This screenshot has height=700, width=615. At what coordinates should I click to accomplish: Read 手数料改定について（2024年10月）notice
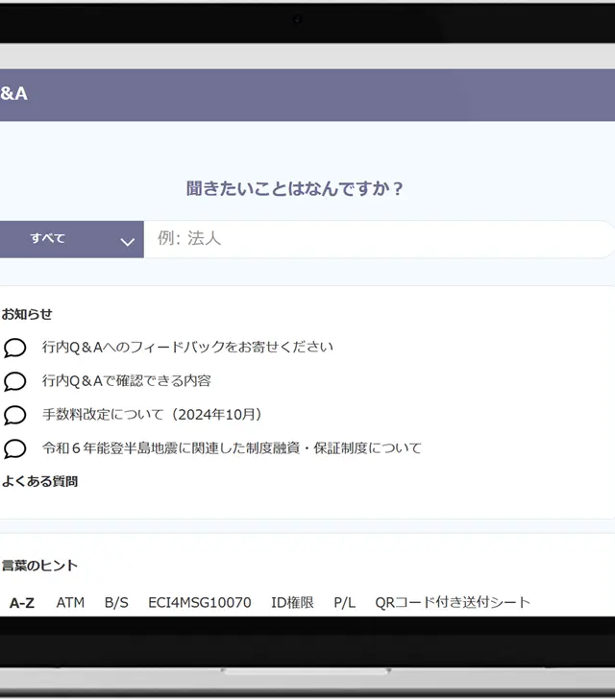[152, 415]
